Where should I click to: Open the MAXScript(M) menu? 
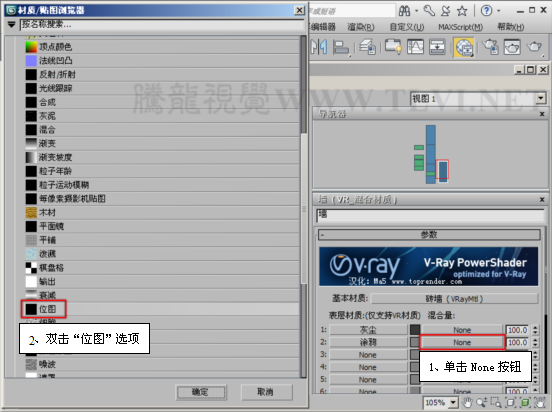point(460,27)
